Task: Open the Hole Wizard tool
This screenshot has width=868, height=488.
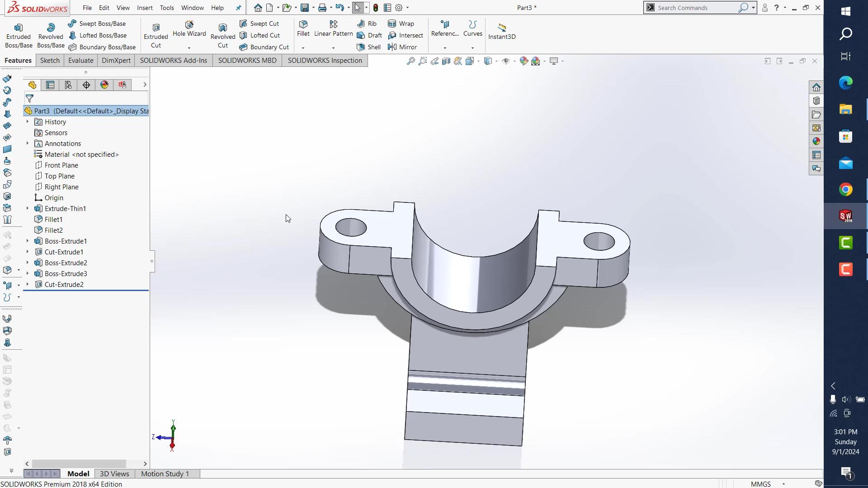Action: (189, 28)
